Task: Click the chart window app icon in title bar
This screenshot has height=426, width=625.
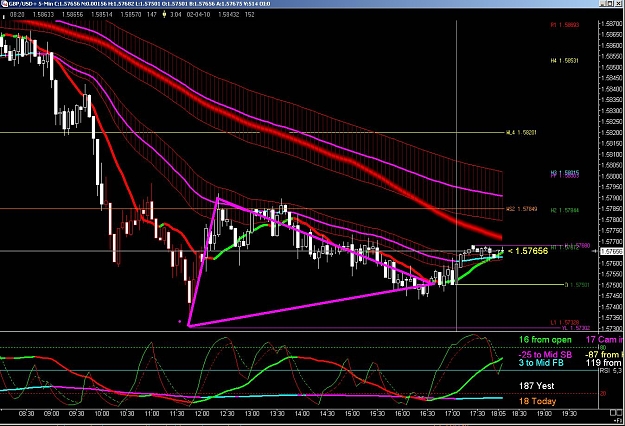Action: [x=3, y=4]
